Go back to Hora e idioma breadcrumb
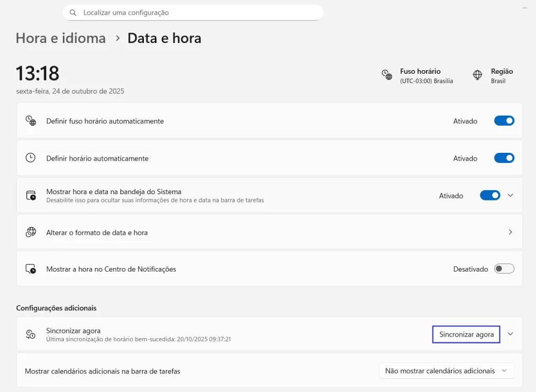This screenshot has height=392, width=536. [x=61, y=38]
